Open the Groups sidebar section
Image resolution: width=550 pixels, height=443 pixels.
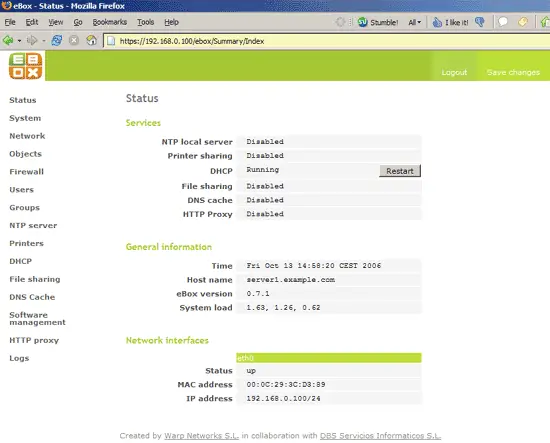click(25, 208)
